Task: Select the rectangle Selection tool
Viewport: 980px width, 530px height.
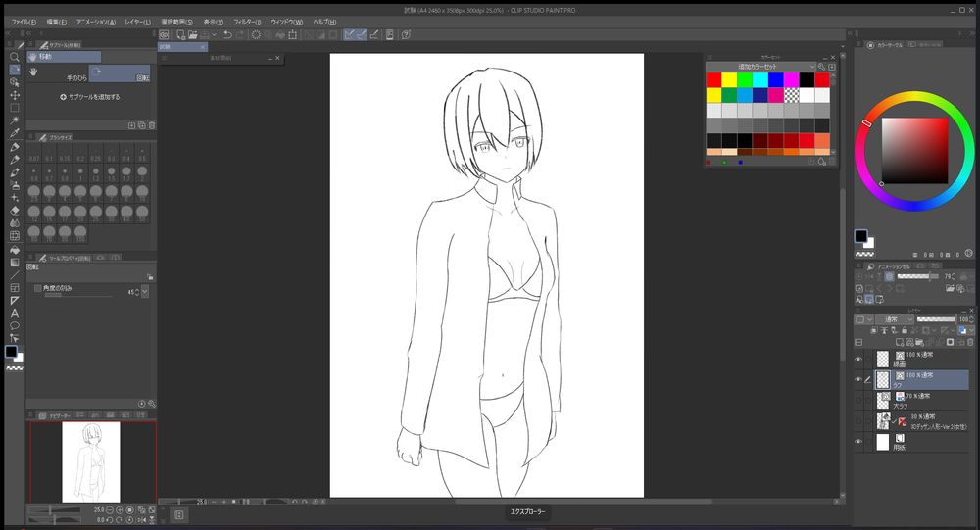Action: pos(15,108)
